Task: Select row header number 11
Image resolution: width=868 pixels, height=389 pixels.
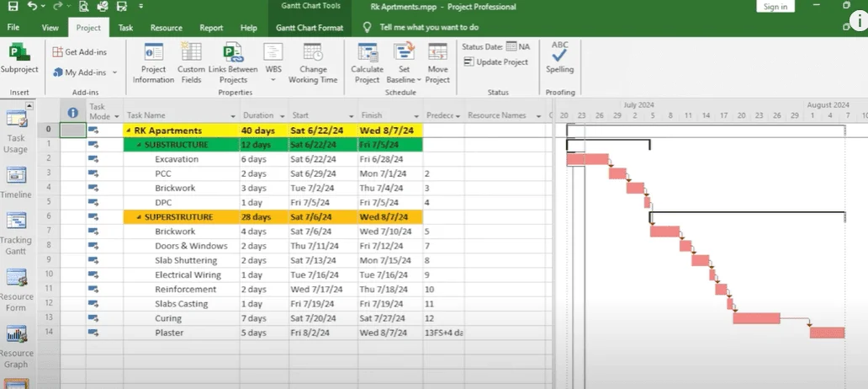Action: [49, 290]
